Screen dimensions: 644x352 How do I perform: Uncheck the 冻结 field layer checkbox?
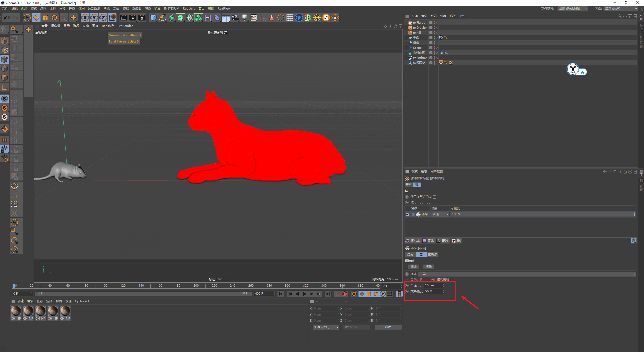(407, 214)
